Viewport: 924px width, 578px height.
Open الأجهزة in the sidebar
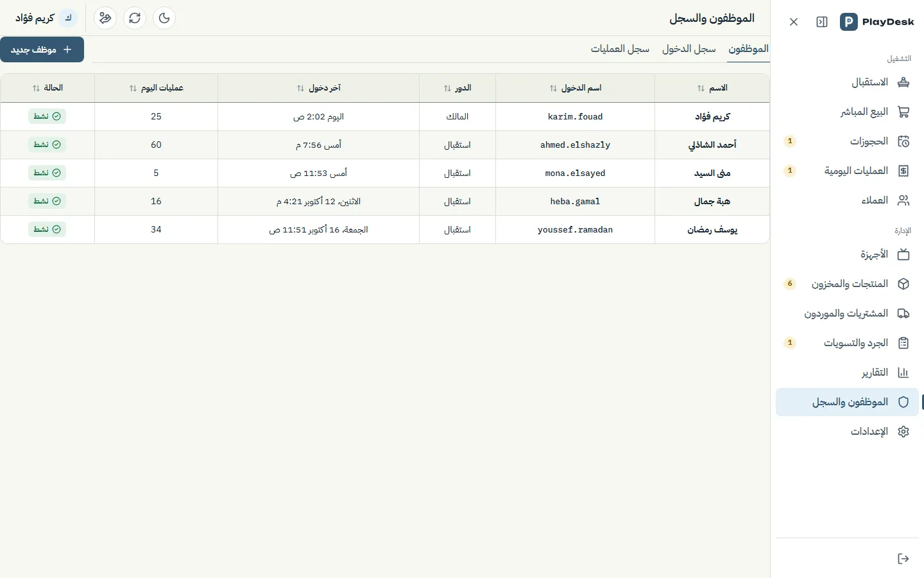847,254
